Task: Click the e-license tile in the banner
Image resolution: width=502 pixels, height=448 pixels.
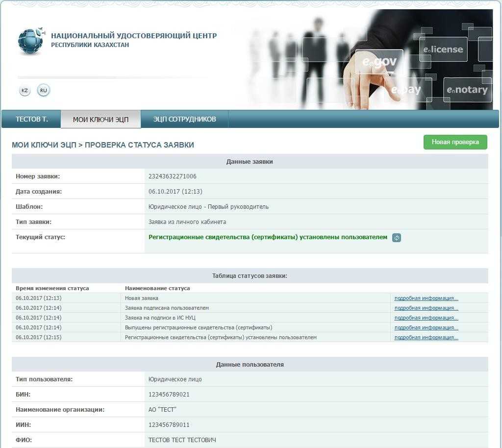Action: [x=443, y=50]
